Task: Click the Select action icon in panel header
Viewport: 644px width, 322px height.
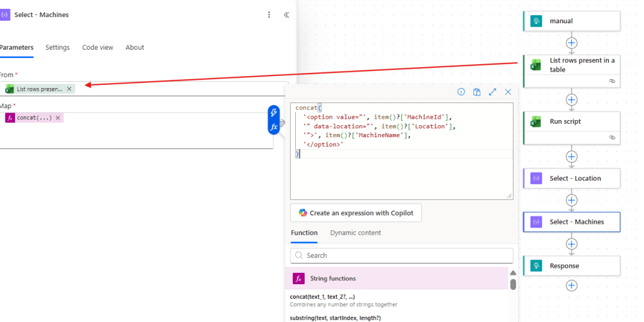Action: [x=5, y=14]
